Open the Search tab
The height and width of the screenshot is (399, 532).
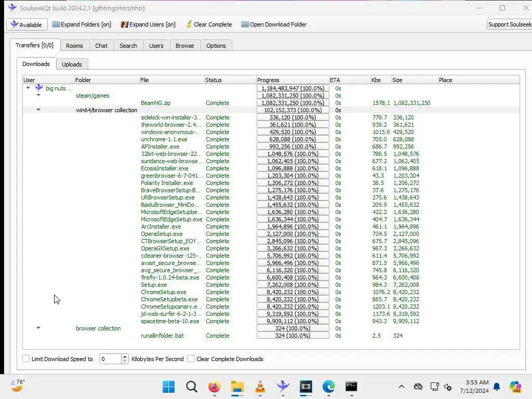pyautogui.click(x=128, y=46)
